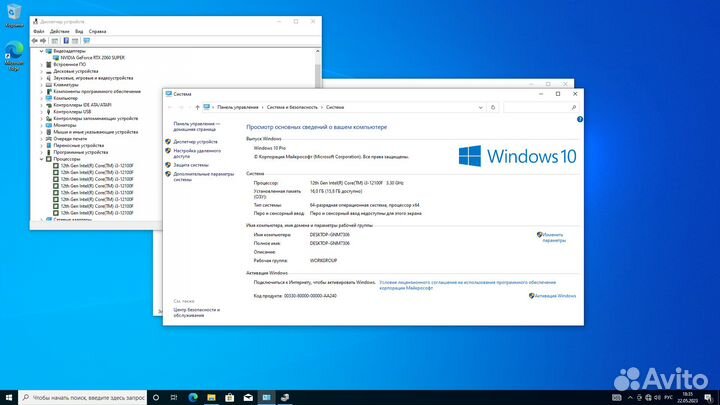Screen dimensions: 720x405
Task: Expand the Мониторы category
Action: pyautogui.click(x=41, y=125)
